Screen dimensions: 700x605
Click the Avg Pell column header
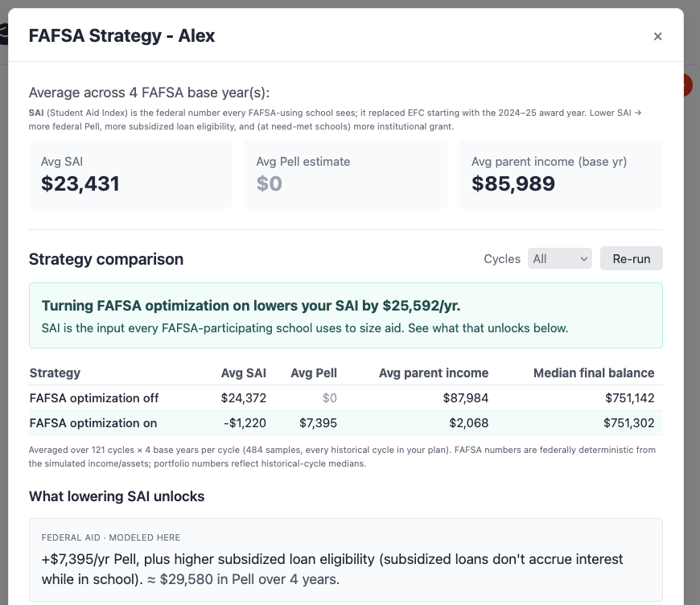coord(314,372)
